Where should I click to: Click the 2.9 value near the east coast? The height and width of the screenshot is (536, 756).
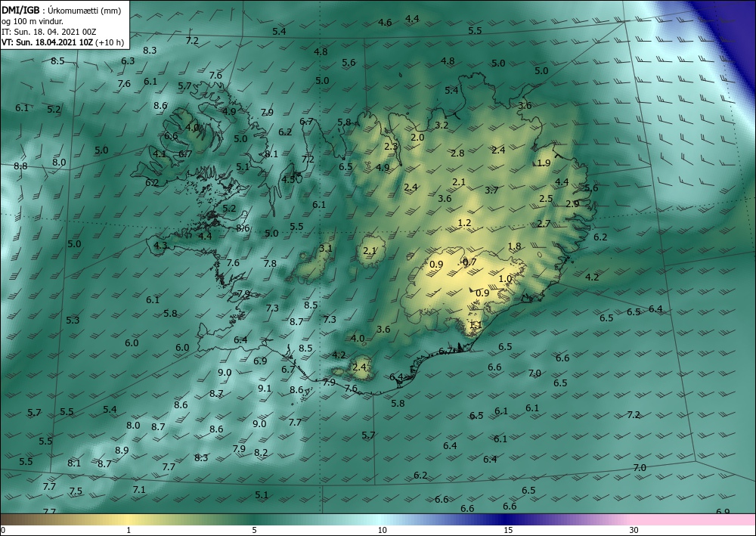[572, 204]
